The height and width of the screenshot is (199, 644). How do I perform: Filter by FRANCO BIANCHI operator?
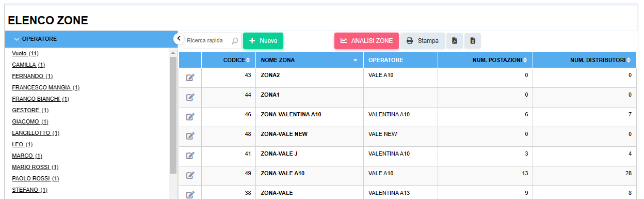click(x=40, y=99)
